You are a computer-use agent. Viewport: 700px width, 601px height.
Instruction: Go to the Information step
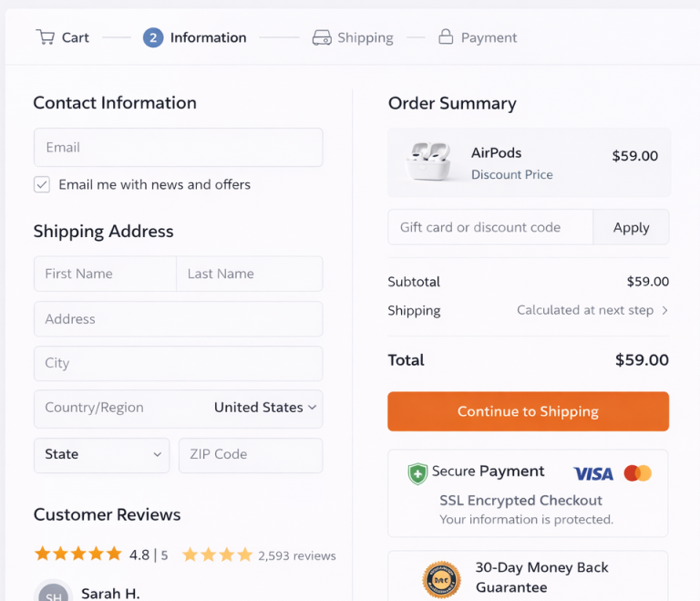coord(195,37)
